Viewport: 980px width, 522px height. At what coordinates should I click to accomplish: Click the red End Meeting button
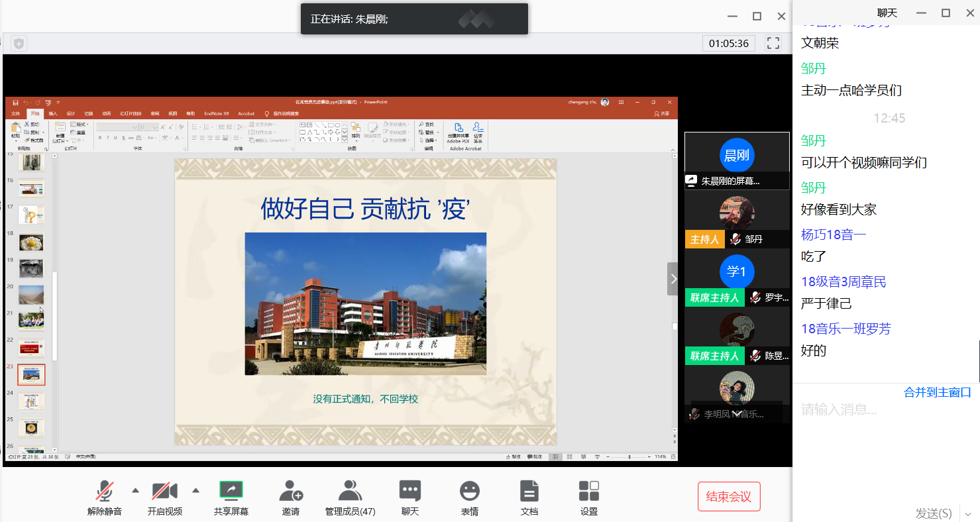tap(729, 497)
